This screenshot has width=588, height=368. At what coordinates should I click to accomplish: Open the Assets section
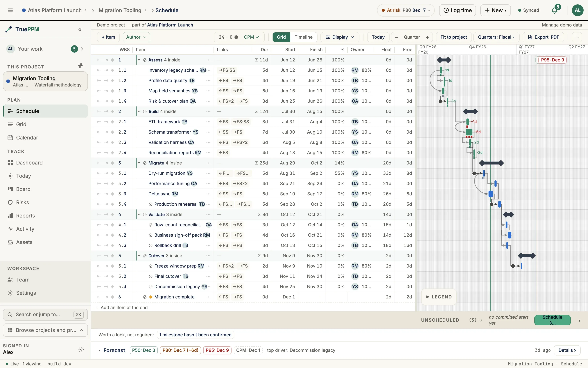pyautogui.click(x=45, y=242)
